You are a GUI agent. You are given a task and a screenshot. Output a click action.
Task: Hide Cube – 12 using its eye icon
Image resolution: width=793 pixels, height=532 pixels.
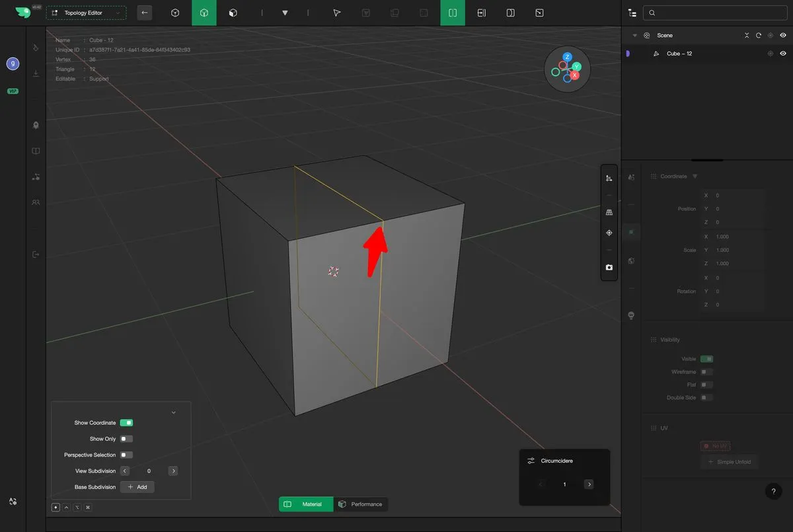pyautogui.click(x=783, y=54)
